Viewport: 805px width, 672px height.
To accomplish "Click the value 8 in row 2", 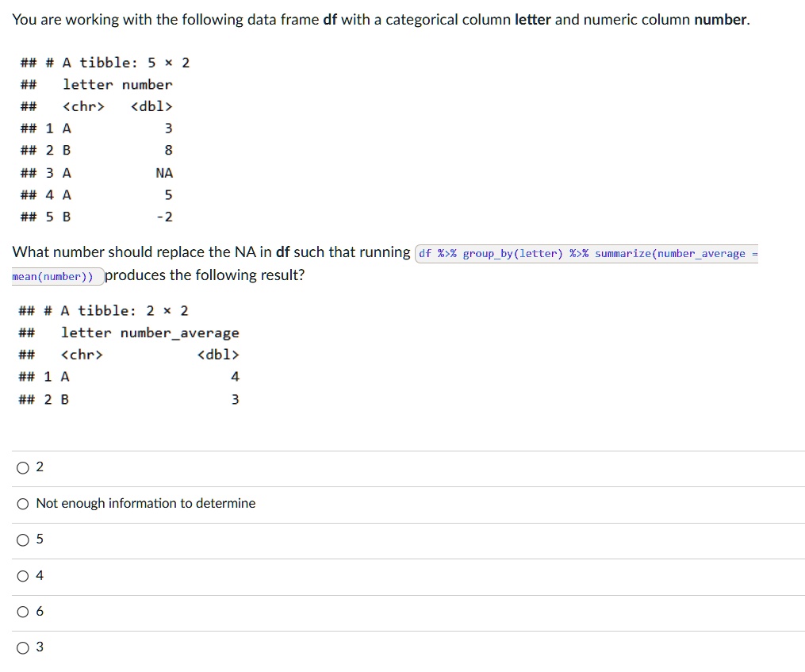I will 168,151.
